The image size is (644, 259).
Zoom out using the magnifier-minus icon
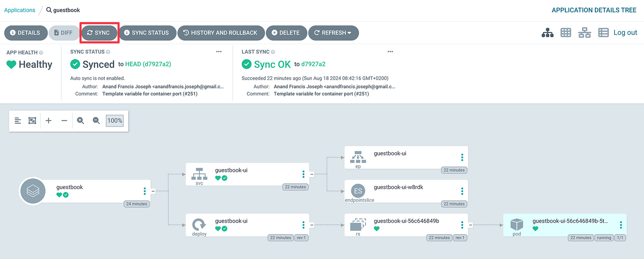[96, 120]
